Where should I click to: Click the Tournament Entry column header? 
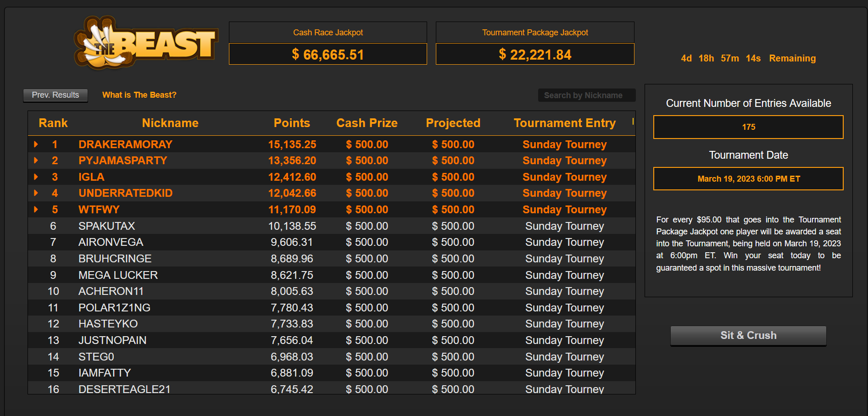coord(565,123)
